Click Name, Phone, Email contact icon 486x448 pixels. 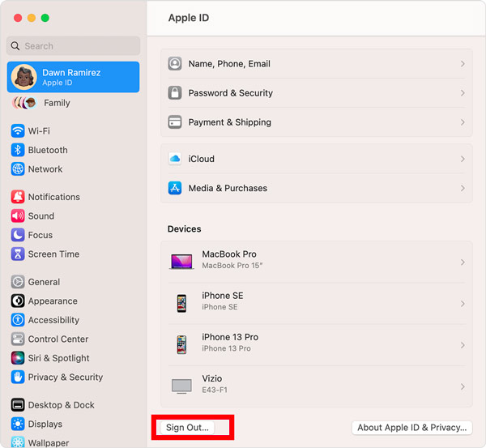175,63
